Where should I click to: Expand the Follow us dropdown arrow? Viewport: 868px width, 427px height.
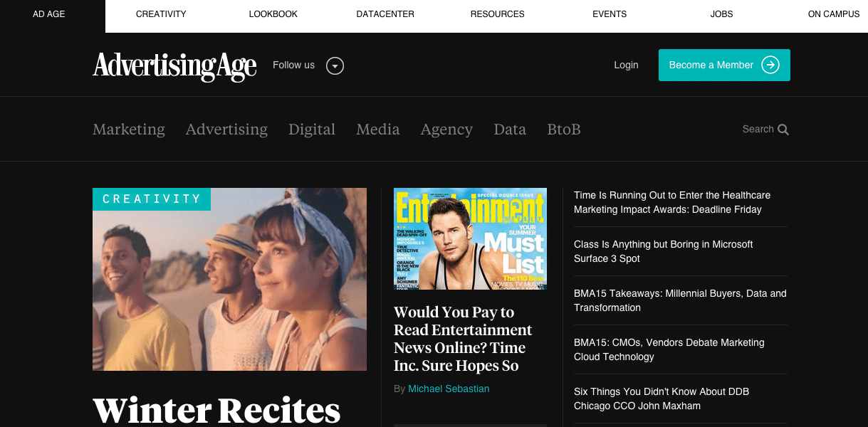[335, 66]
